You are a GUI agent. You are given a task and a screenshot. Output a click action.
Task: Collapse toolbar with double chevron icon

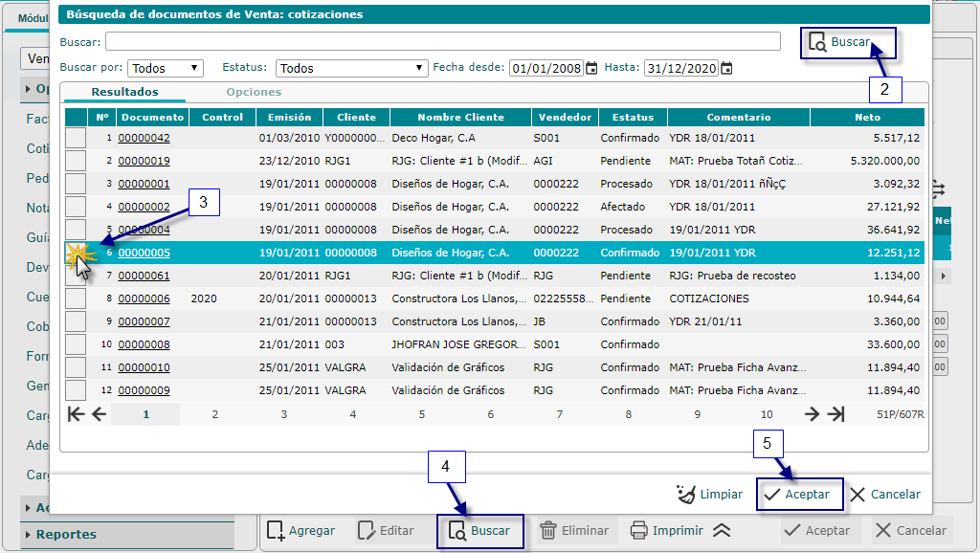click(x=723, y=531)
